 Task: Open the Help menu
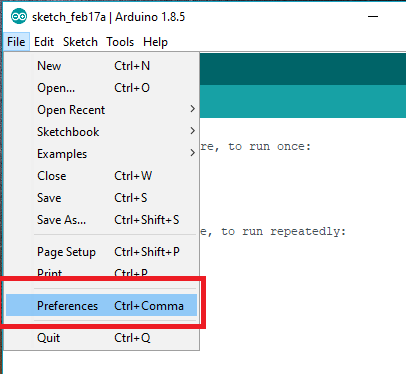(155, 42)
